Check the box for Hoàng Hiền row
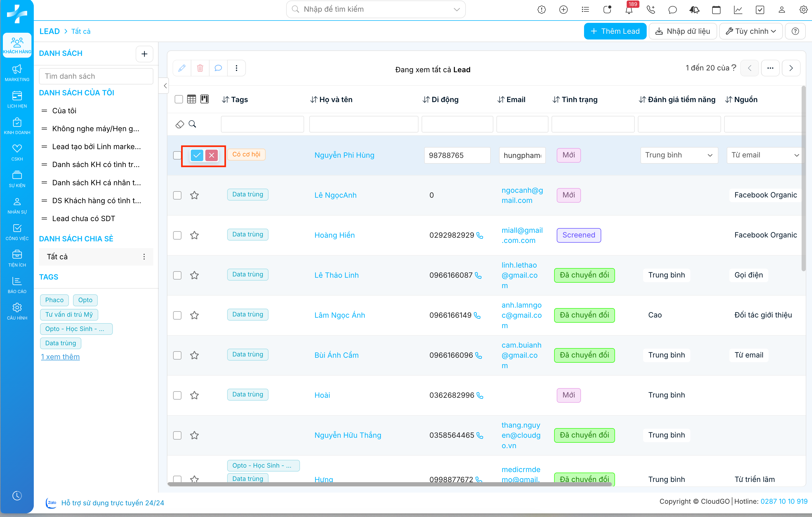This screenshot has height=517, width=812. (x=177, y=235)
